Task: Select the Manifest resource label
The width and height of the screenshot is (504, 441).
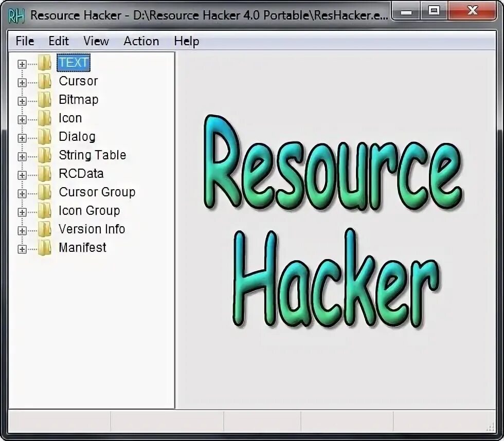Action: (82, 248)
